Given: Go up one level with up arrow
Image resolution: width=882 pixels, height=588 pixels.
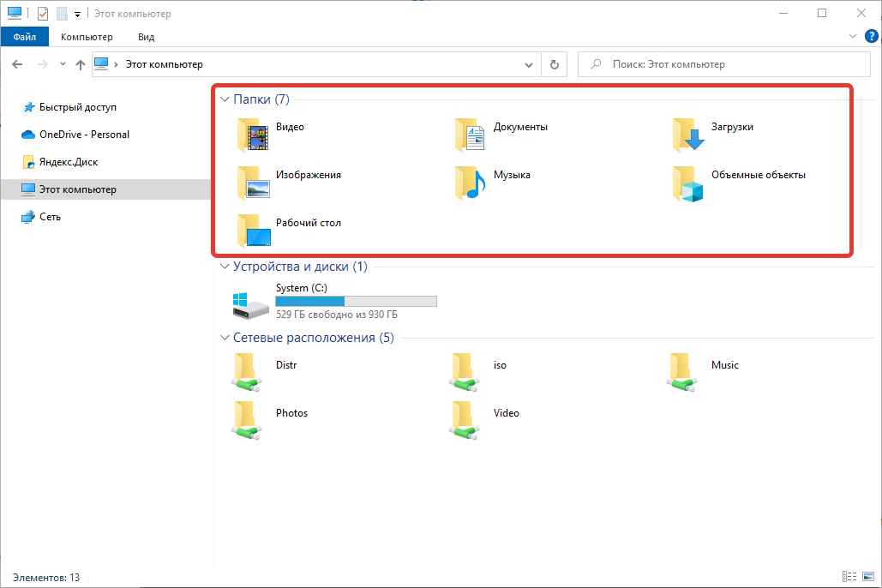Looking at the screenshot, I should pyautogui.click(x=81, y=64).
